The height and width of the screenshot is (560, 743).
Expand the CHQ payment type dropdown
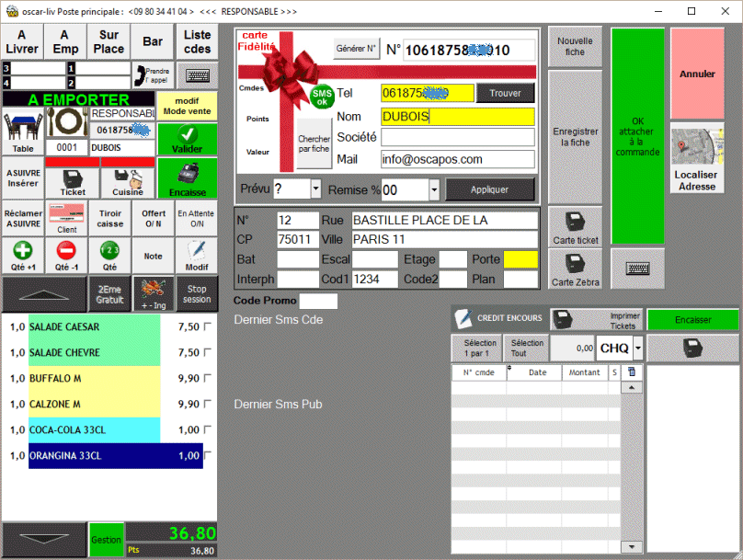(638, 349)
